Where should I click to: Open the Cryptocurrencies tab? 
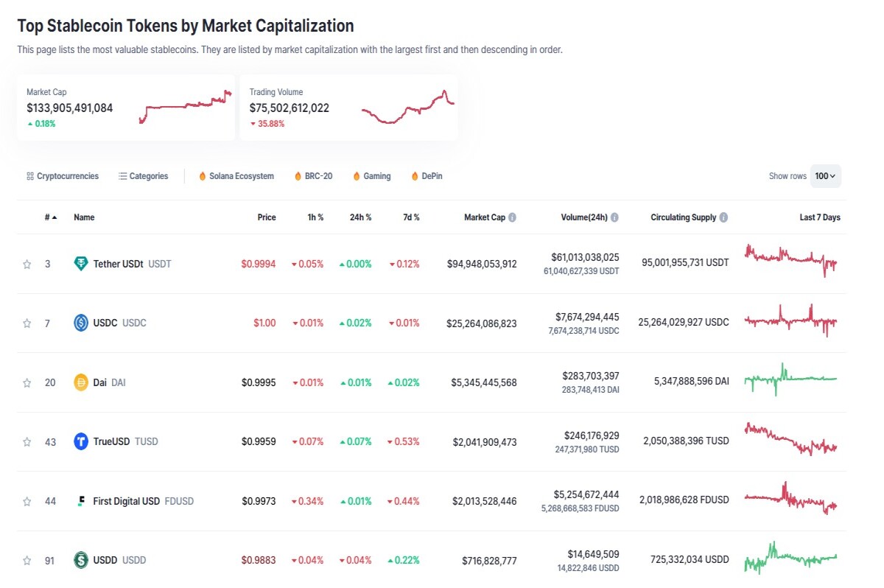pyautogui.click(x=62, y=176)
